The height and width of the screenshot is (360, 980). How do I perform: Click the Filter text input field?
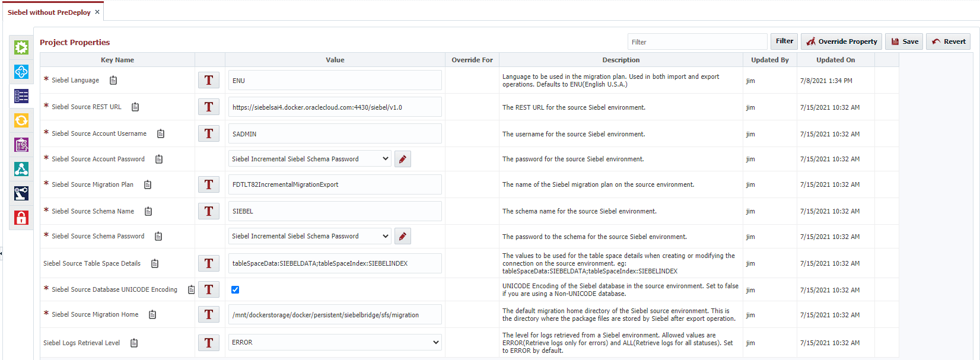point(697,42)
